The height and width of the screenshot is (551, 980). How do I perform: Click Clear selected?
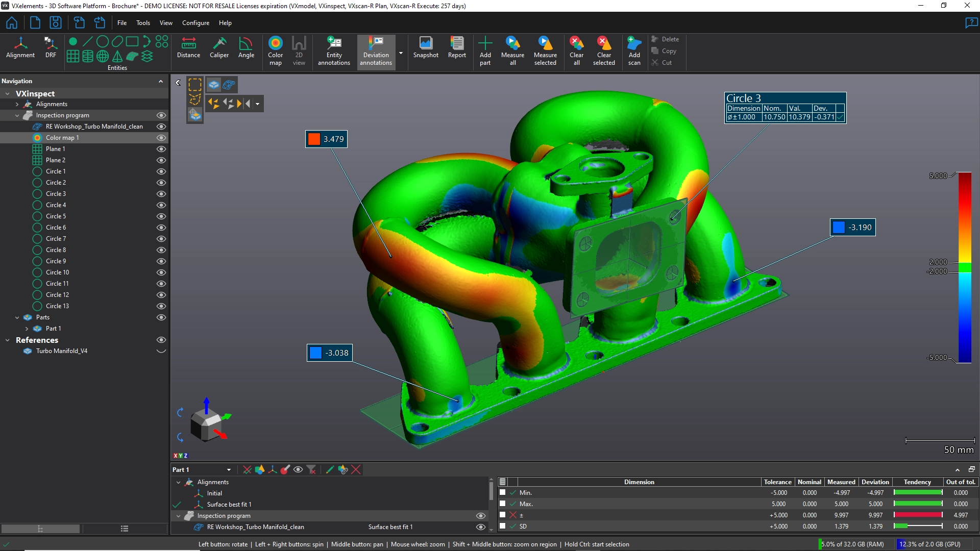click(x=604, y=51)
